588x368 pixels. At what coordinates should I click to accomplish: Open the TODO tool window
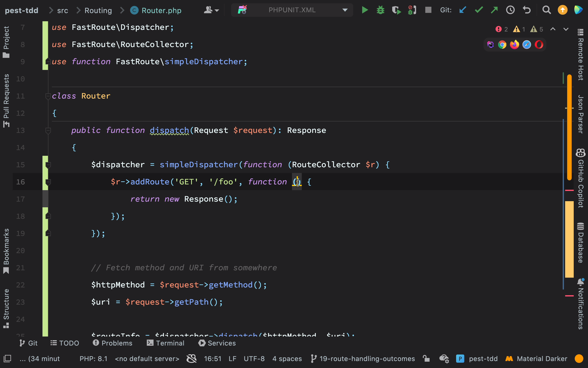click(x=65, y=343)
